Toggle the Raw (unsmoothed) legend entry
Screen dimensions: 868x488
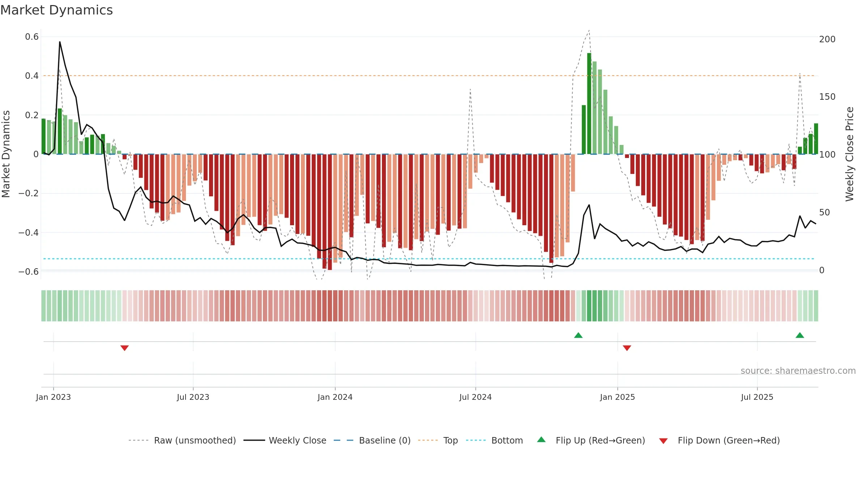(x=182, y=440)
